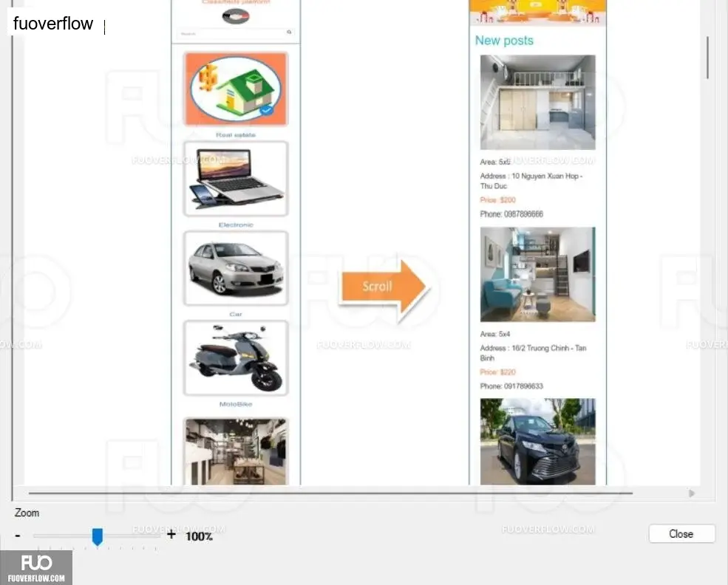The height and width of the screenshot is (585, 728).
Task: Click the handshake logo icon
Action: point(236,16)
